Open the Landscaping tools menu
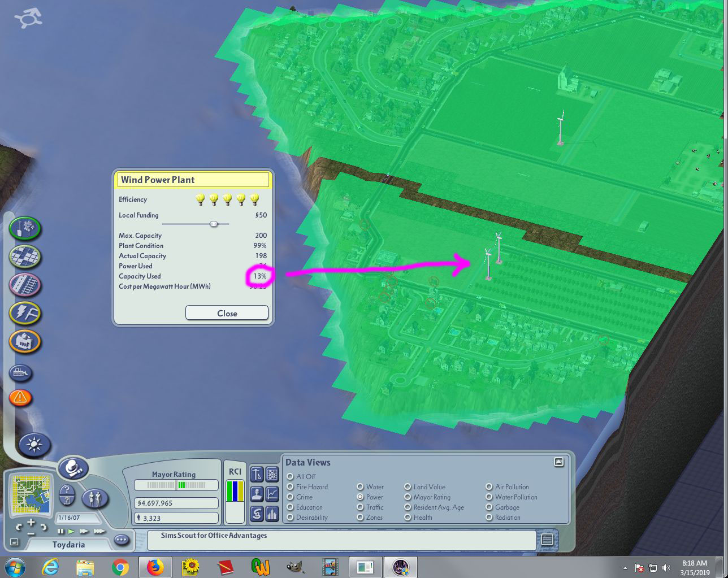The image size is (728, 578). pos(25,228)
